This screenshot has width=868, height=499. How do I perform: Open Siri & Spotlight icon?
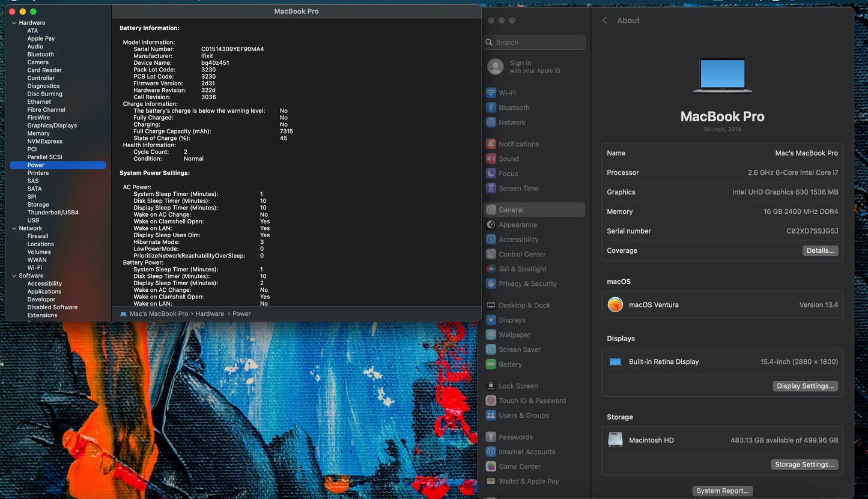tap(491, 269)
